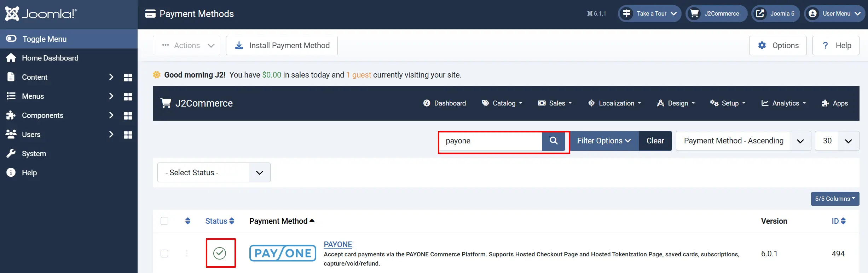Sort by Payment Method column header
This screenshot has height=273, width=868.
point(282,221)
